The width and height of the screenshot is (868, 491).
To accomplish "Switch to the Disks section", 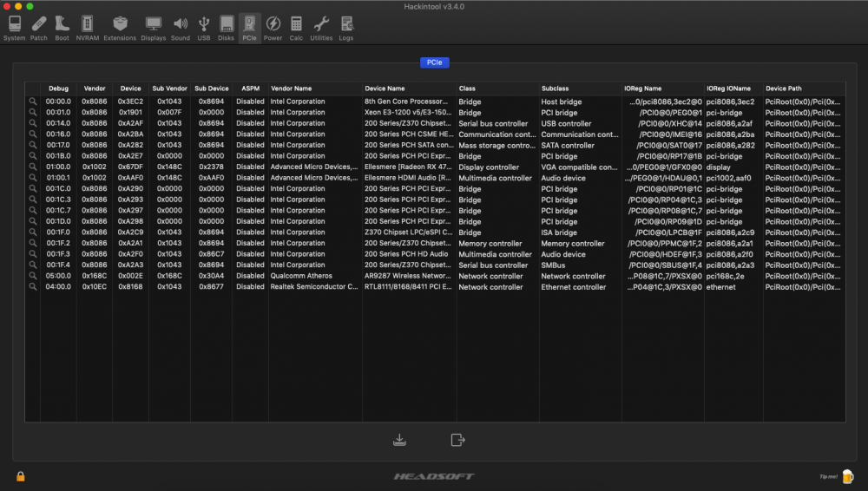I will pos(226,29).
